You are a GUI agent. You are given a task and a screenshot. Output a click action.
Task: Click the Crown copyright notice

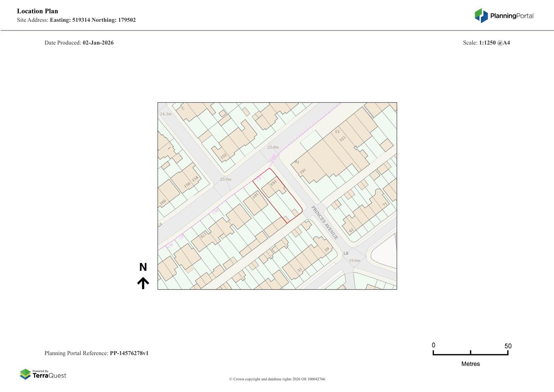click(277, 379)
